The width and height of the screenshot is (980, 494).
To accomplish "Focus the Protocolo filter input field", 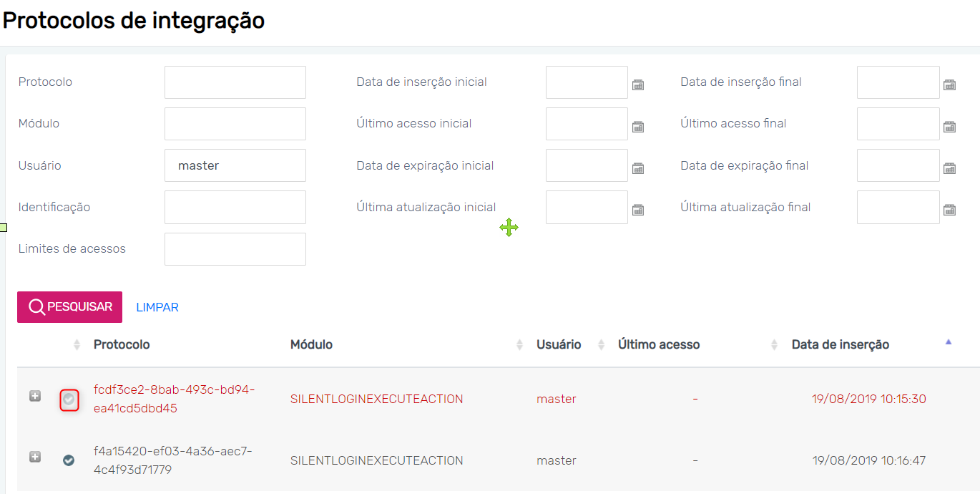I will [x=235, y=82].
